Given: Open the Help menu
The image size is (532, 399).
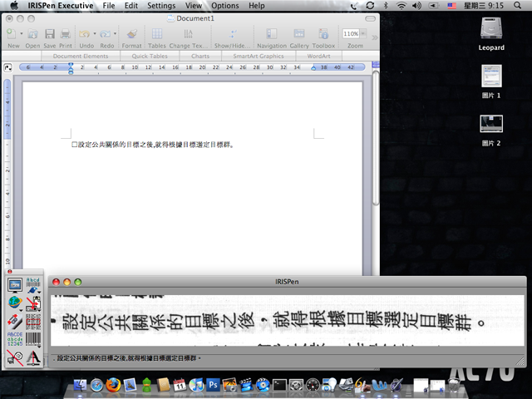Looking at the screenshot, I should click(257, 6).
